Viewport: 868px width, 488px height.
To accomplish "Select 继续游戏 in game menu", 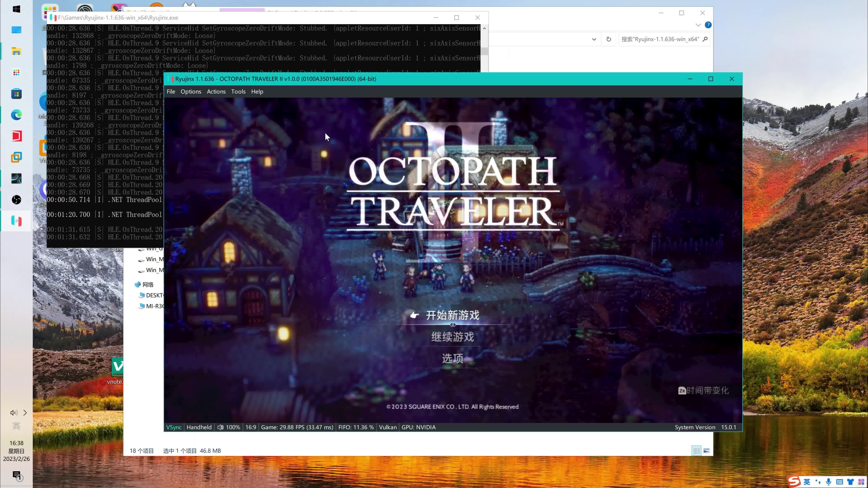I will [x=453, y=337].
